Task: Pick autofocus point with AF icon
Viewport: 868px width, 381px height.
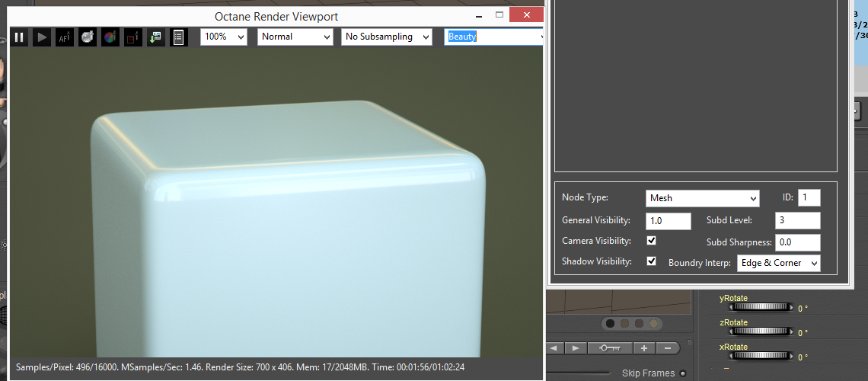Action: point(65,37)
